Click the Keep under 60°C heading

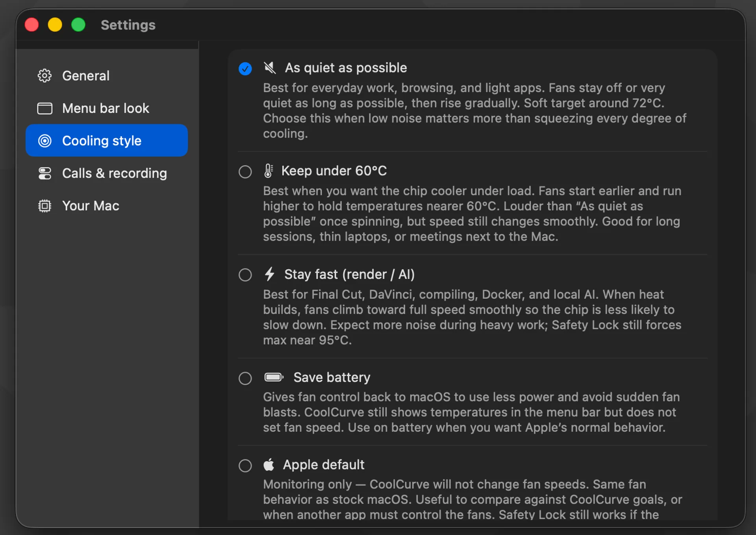click(x=334, y=171)
